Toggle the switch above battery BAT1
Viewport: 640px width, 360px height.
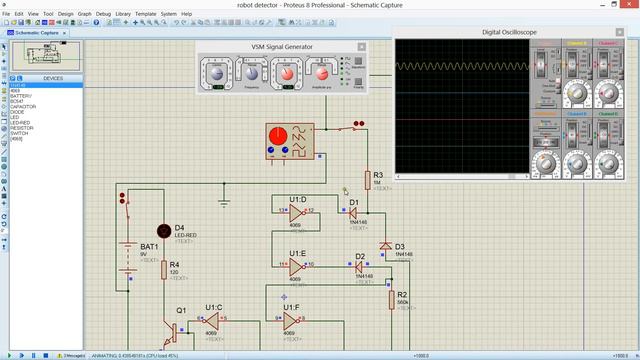tap(127, 208)
